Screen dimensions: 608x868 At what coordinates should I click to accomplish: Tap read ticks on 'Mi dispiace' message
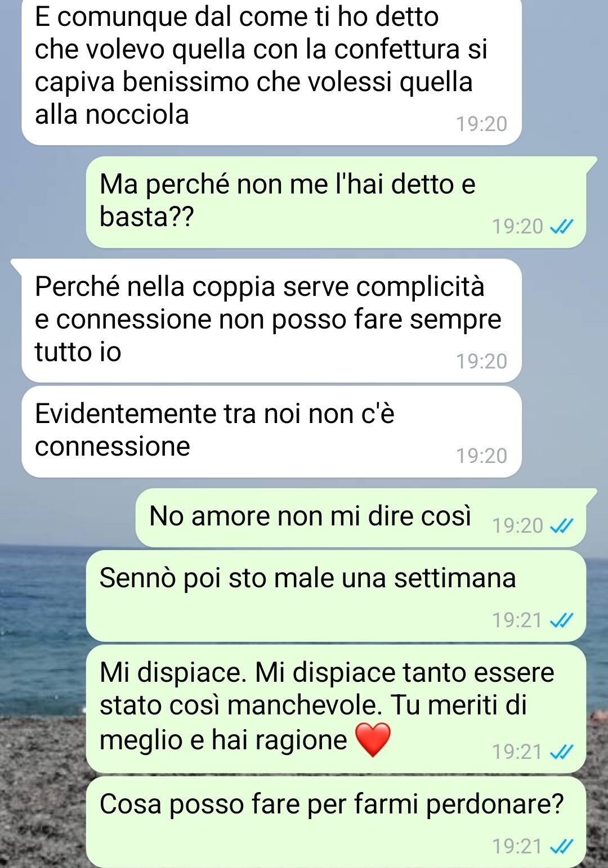point(561,752)
